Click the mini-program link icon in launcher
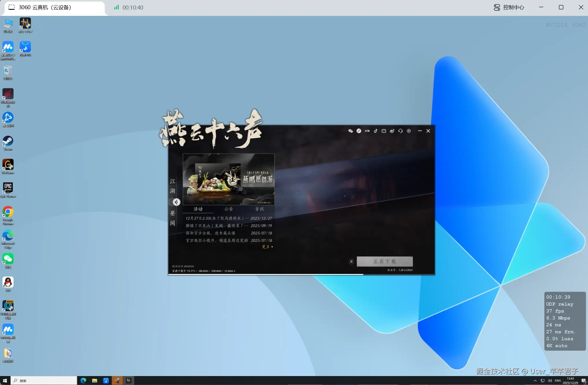The height and width of the screenshot is (385, 588). pyautogui.click(x=359, y=131)
